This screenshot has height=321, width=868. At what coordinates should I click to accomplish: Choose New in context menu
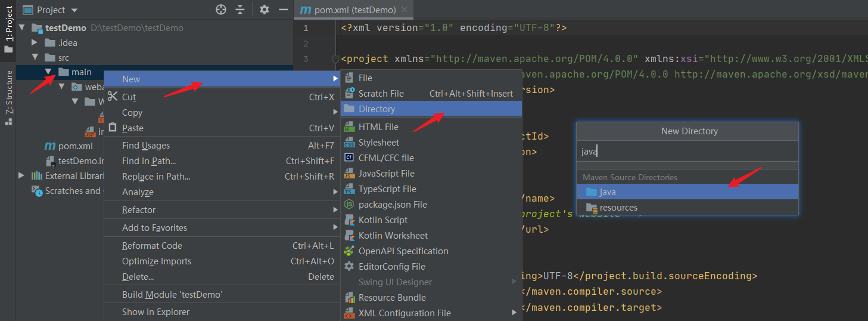coord(222,79)
